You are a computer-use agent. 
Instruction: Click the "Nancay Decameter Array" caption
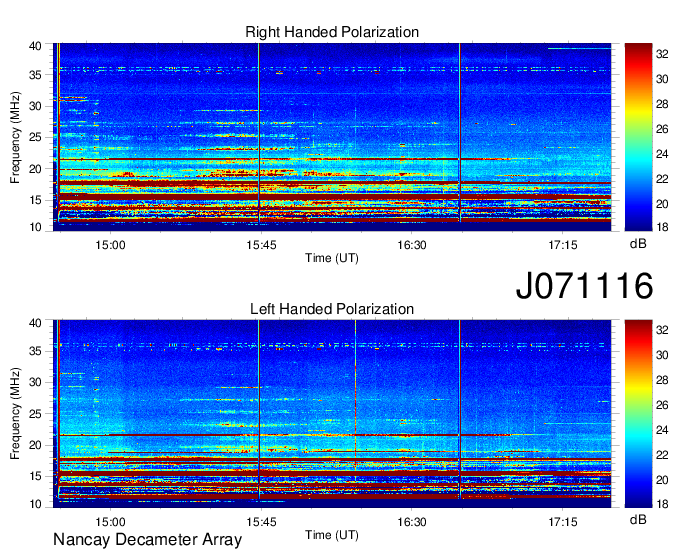pyautogui.click(x=147, y=539)
